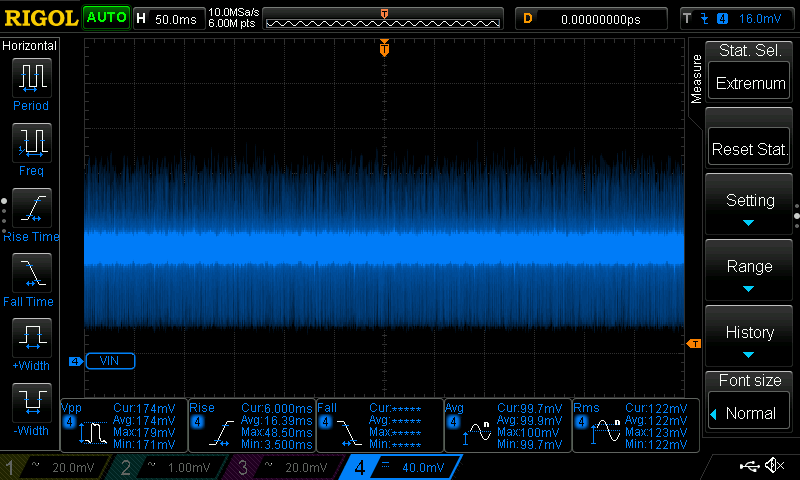Click the Avg measurement waveform icon
The height and width of the screenshot is (480, 800).
(477, 433)
